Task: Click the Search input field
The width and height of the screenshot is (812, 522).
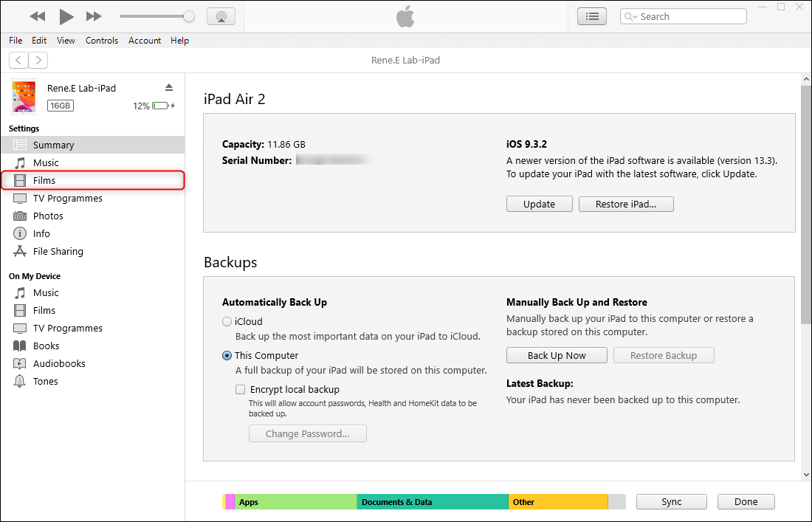Action: pos(683,16)
